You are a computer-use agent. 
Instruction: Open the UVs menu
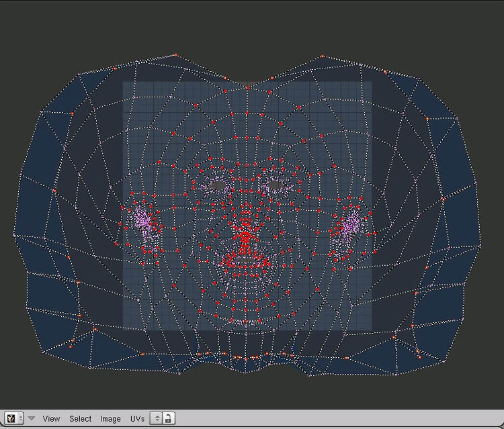[137, 418]
